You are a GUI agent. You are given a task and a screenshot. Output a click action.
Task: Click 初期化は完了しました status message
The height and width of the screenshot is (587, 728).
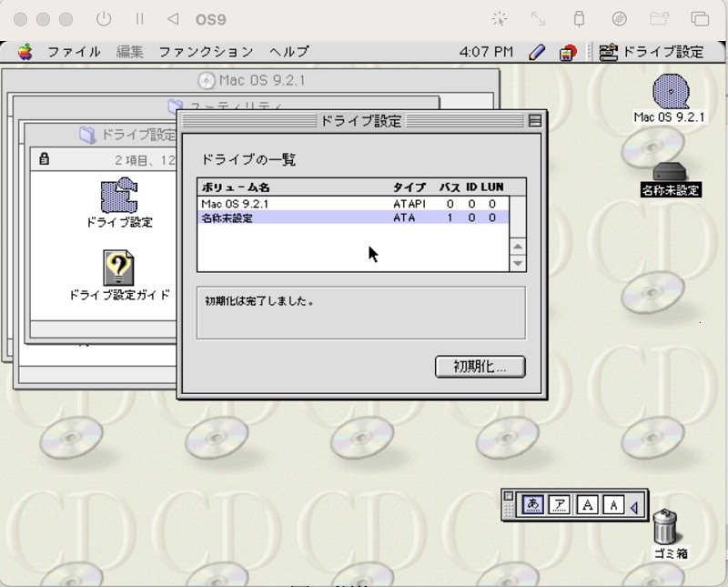259,301
